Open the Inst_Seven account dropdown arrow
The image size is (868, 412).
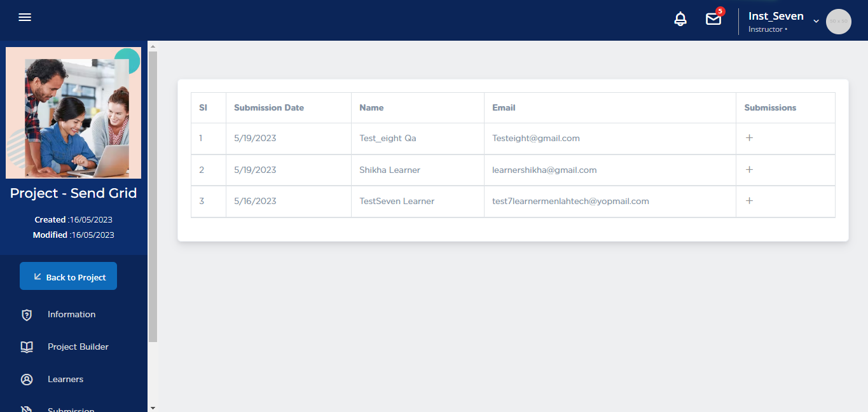(816, 21)
